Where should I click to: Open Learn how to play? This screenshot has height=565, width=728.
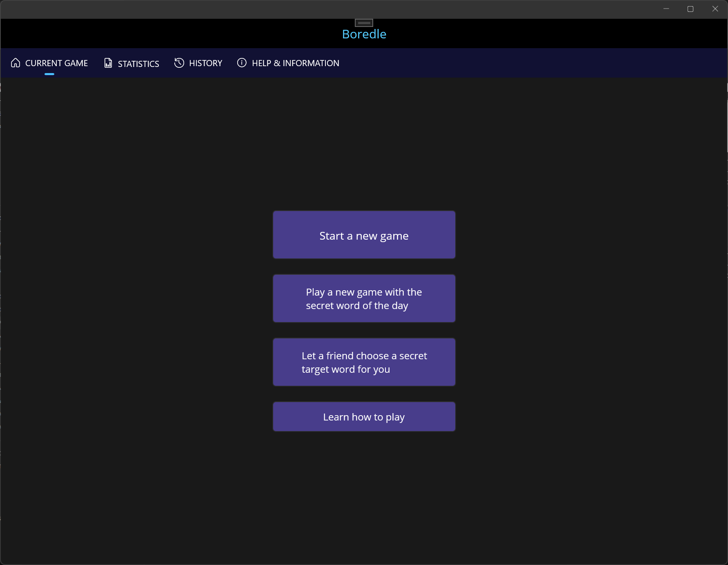[x=364, y=416]
